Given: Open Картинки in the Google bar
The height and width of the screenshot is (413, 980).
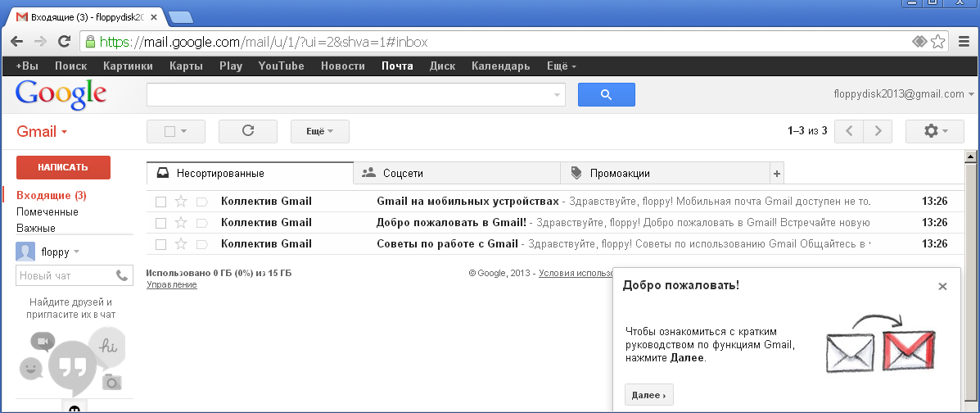Looking at the screenshot, I should (x=128, y=66).
